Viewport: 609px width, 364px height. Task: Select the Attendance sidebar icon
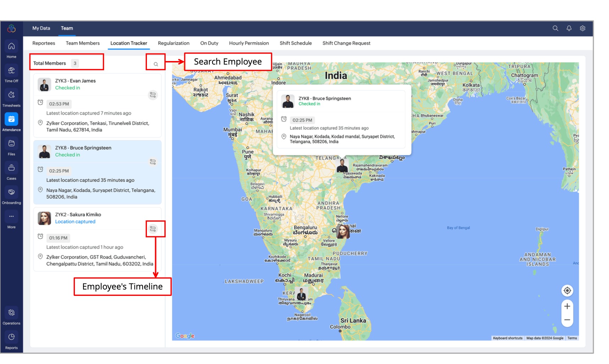pos(11,119)
